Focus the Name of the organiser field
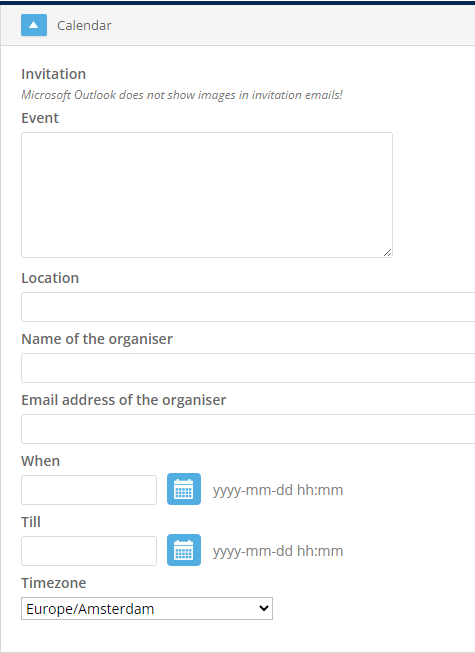The height and width of the screenshot is (653, 475). pos(248,368)
